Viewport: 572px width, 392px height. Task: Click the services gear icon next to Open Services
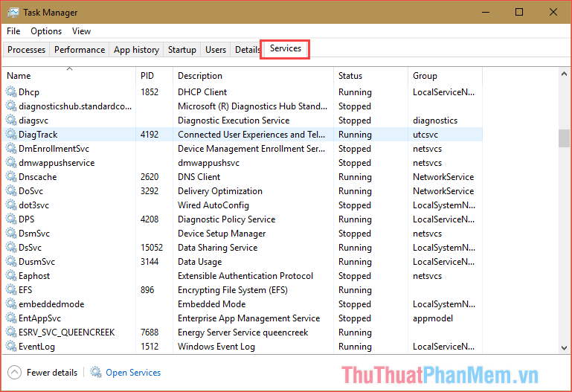(x=96, y=372)
